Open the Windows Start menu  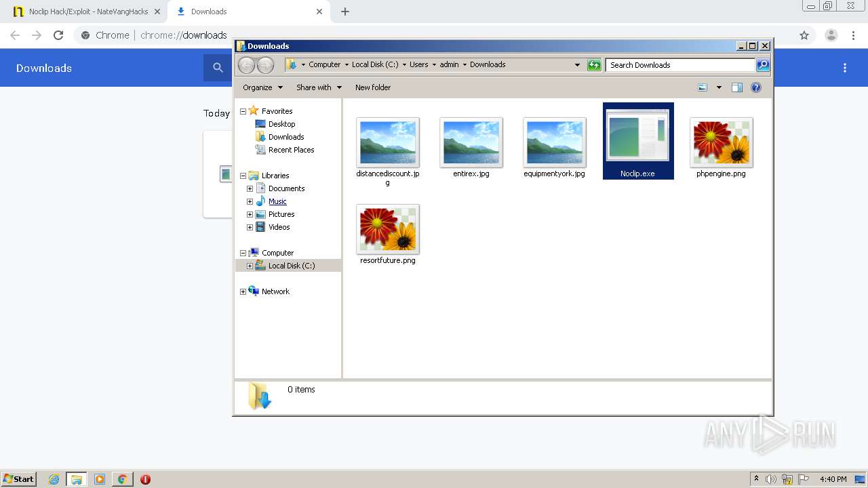pyautogui.click(x=19, y=479)
